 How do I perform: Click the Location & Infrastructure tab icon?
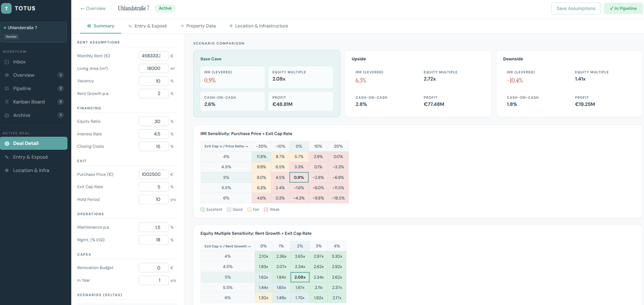(231, 26)
